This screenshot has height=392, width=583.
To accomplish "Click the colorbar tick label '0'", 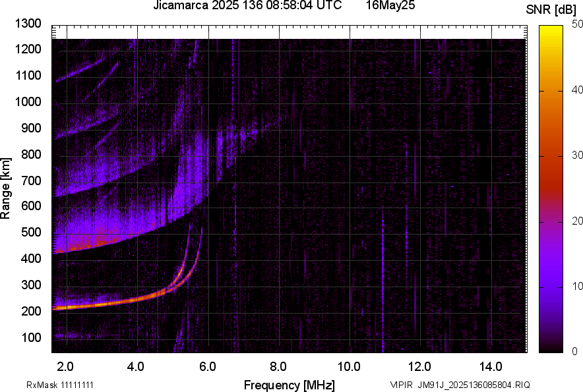I will (575, 351).
